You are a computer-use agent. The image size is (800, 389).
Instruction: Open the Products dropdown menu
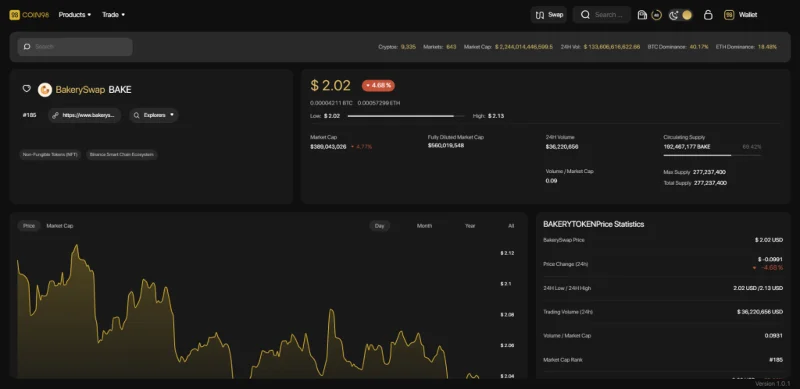click(x=74, y=15)
